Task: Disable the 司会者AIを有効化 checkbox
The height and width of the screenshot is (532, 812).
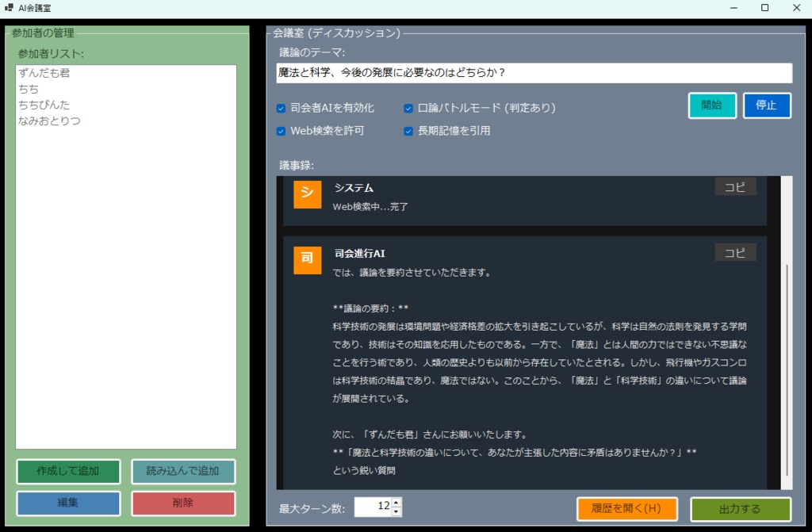Action: tap(280, 109)
